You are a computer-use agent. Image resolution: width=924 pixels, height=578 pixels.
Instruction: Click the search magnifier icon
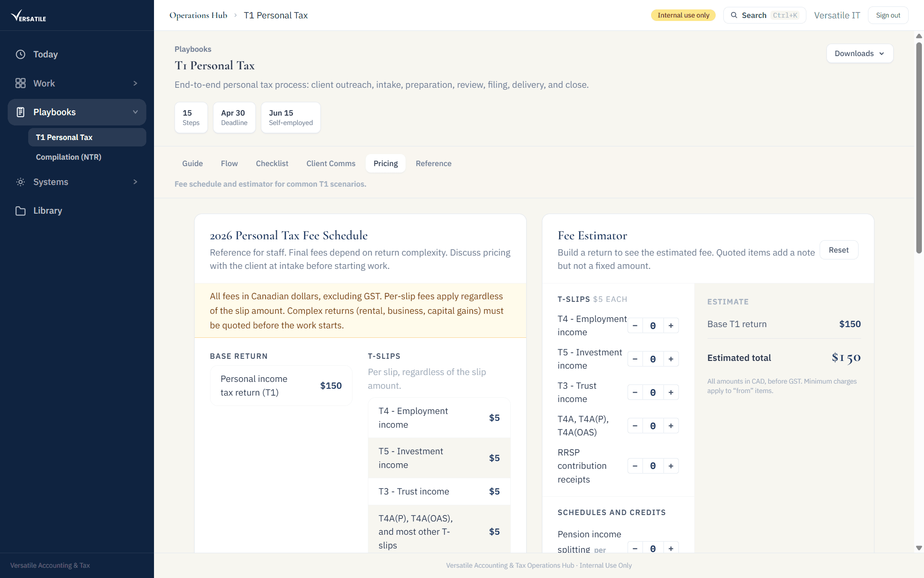click(x=734, y=15)
